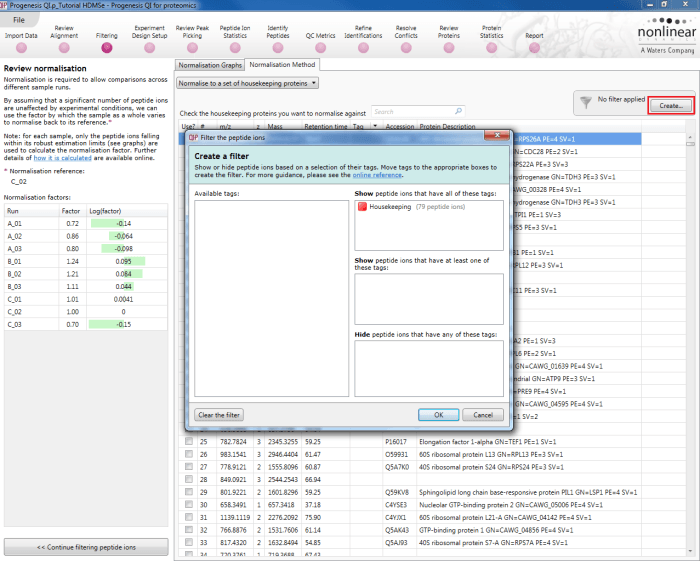Tick the checkbox for peptide ion 30
This screenshot has width=700, height=561.
click(189, 504)
